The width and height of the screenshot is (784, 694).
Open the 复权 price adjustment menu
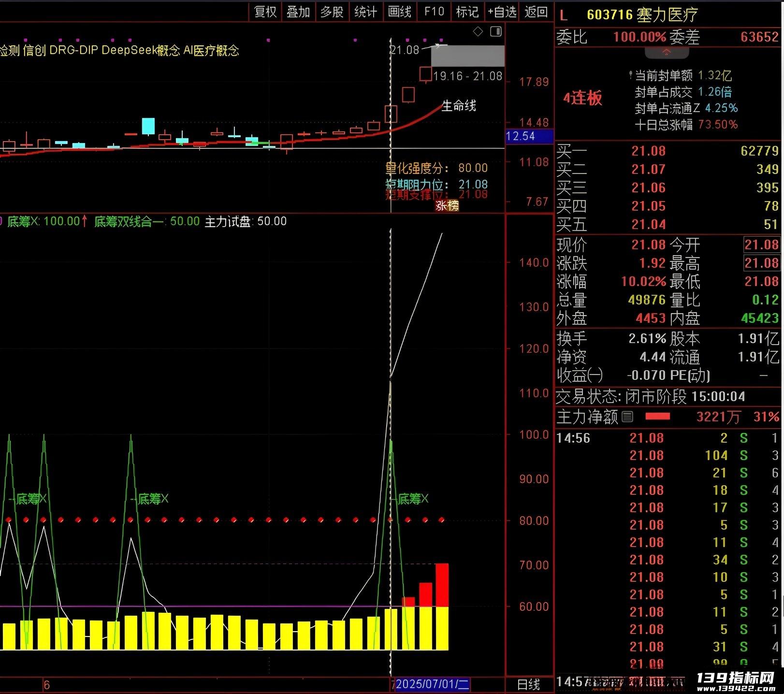point(265,12)
